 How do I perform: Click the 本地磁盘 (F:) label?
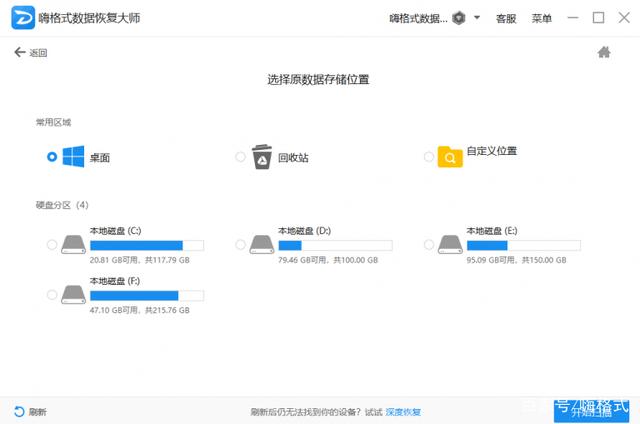point(115,281)
